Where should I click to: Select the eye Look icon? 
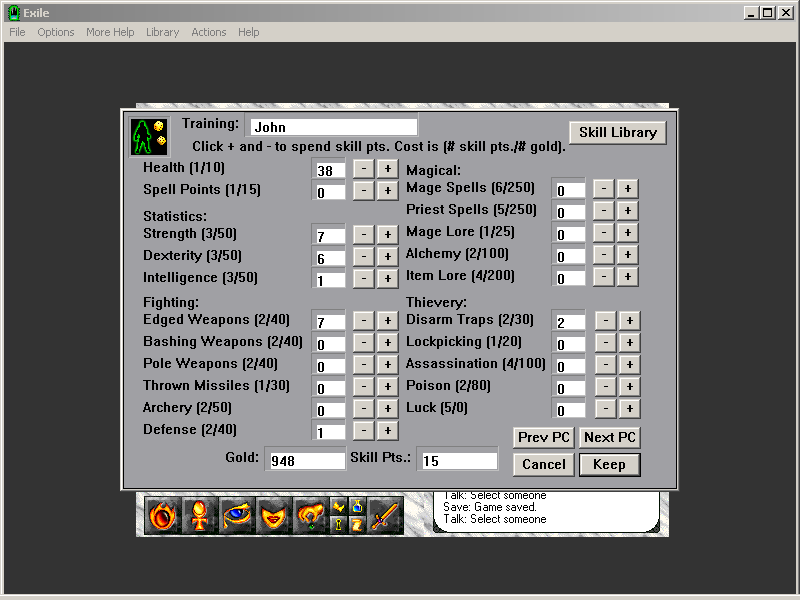point(237,515)
